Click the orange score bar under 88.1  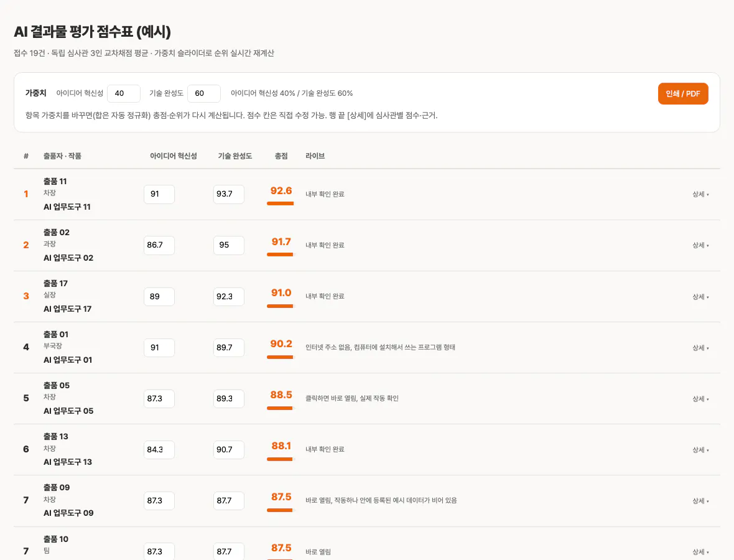[x=280, y=459]
